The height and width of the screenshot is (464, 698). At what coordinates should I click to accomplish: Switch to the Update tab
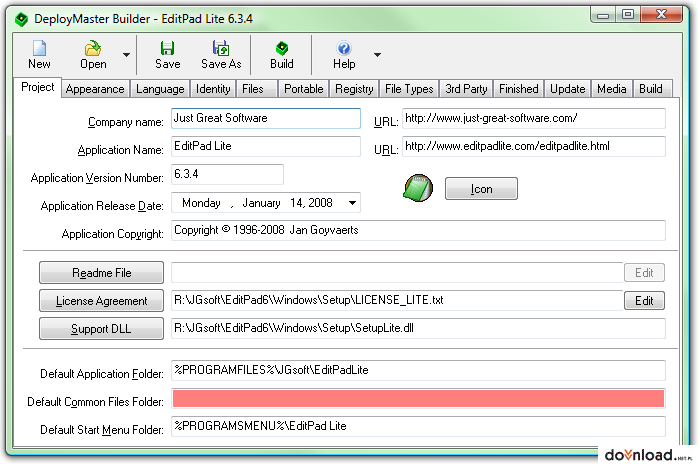pyautogui.click(x=568, y=89)
